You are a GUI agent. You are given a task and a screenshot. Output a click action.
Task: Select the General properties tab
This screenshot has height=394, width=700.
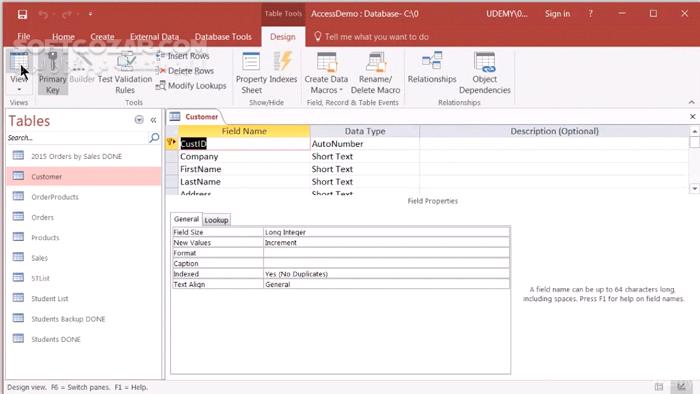186,219
